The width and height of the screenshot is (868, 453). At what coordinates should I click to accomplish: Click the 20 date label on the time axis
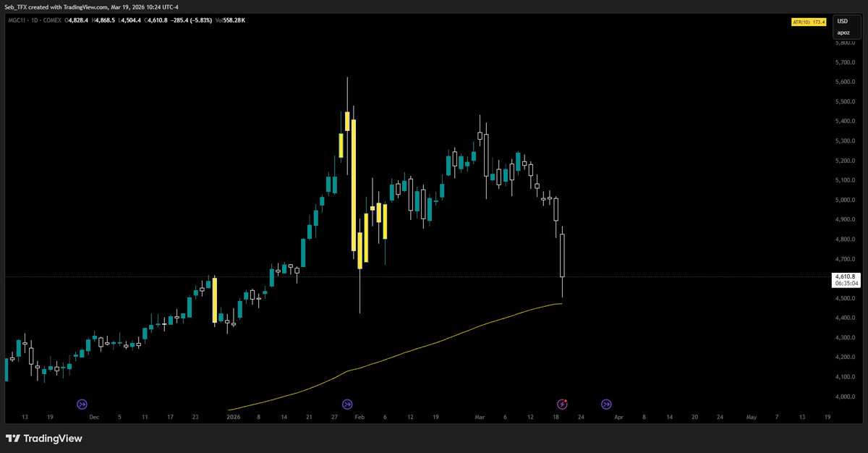(694, 417)
